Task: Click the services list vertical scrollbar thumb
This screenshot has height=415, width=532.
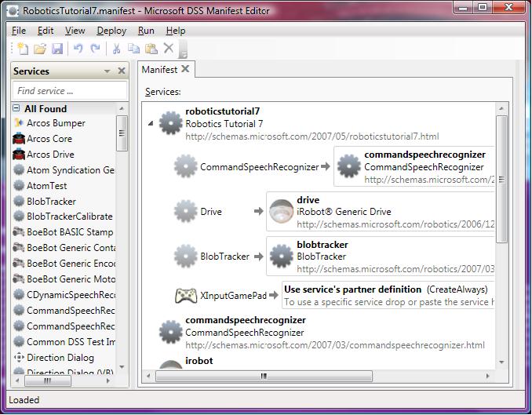Action: pyautogui.click(x=122, y=133)
